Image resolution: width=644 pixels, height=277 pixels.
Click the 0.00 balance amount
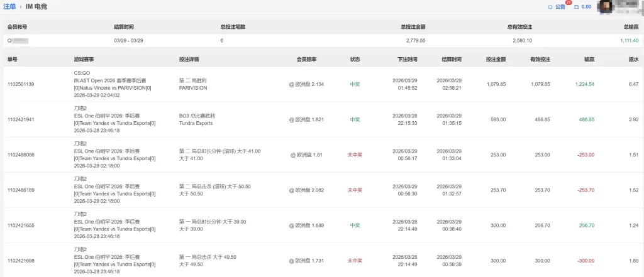point(586,7)
